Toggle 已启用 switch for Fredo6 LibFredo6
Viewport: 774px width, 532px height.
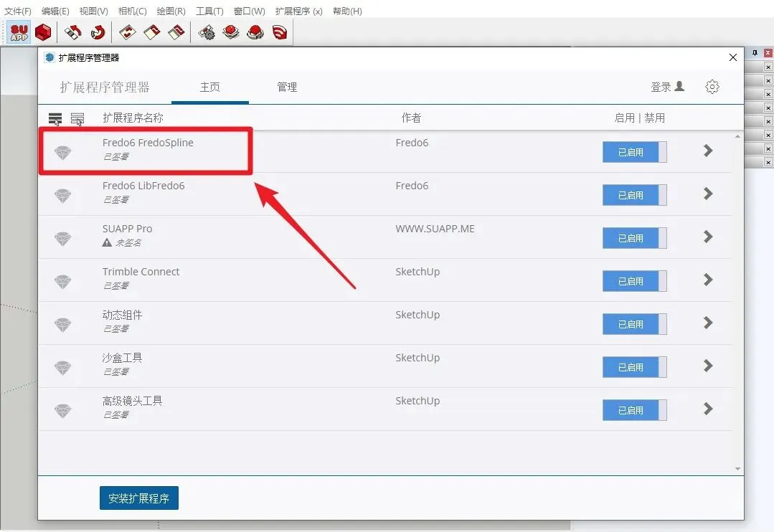[634, 195]
